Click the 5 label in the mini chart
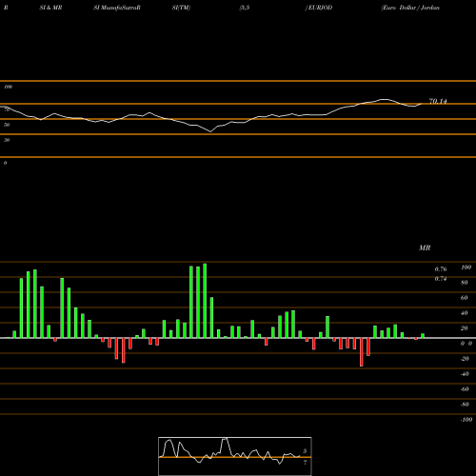The image size is (476, 476). [x=305, y=451]
